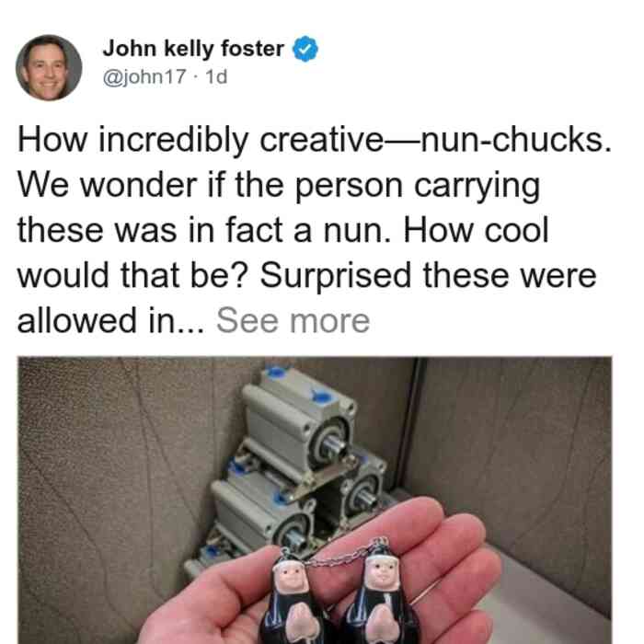Screen dimensions: 644x644
Task: Click the blue cap on top cylinder
Action: [x=276, y=372]
